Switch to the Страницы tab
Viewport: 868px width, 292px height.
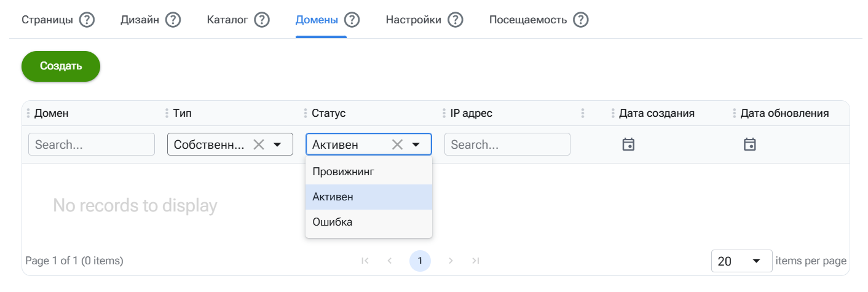(47, 20)
